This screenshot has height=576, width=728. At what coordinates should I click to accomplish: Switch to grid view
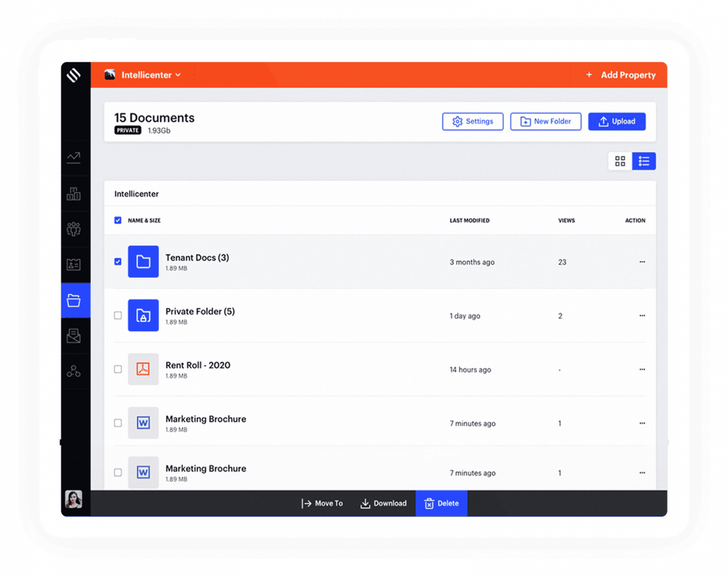[620, 161]
